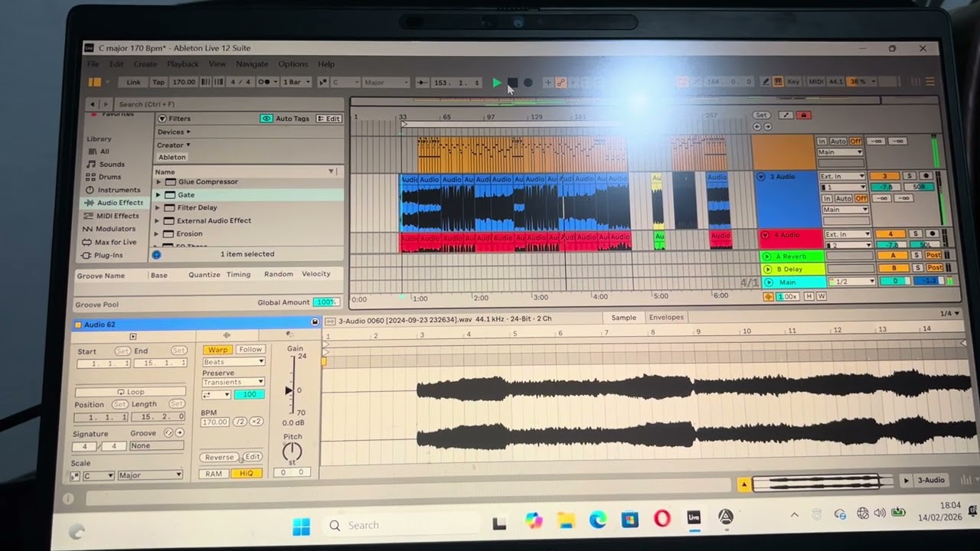Open the Windows Start menu

pos(302,526)
